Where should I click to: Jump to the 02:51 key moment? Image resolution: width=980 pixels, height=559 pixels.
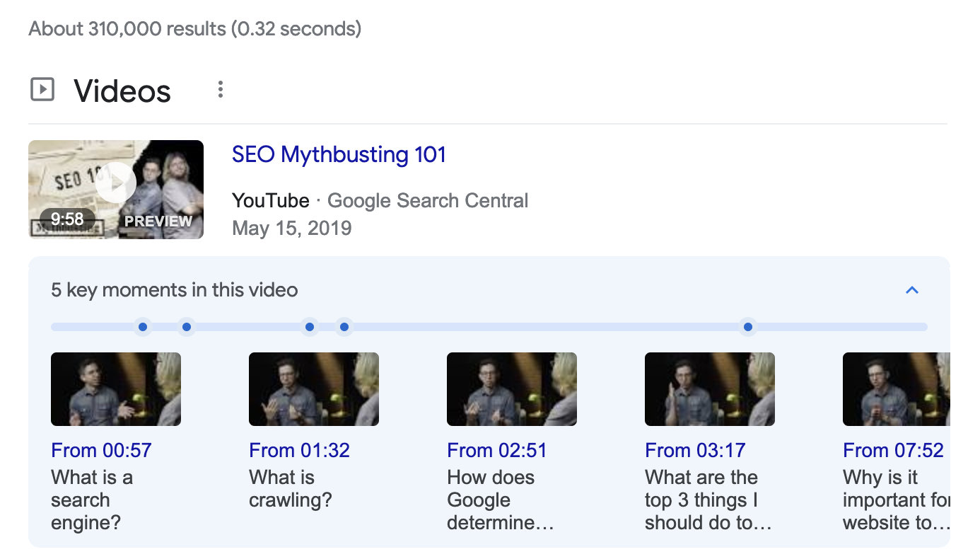pos(497,450)
